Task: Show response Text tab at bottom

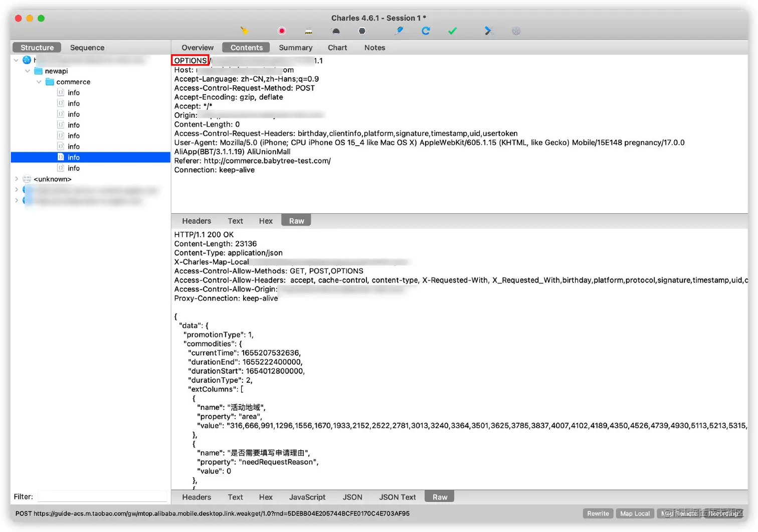Action: [235, 497]
